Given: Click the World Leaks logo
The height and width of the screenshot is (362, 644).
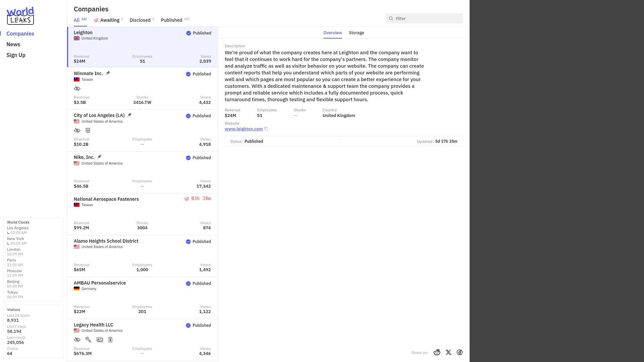Looking at the screenshot, I should coord(20,16).
